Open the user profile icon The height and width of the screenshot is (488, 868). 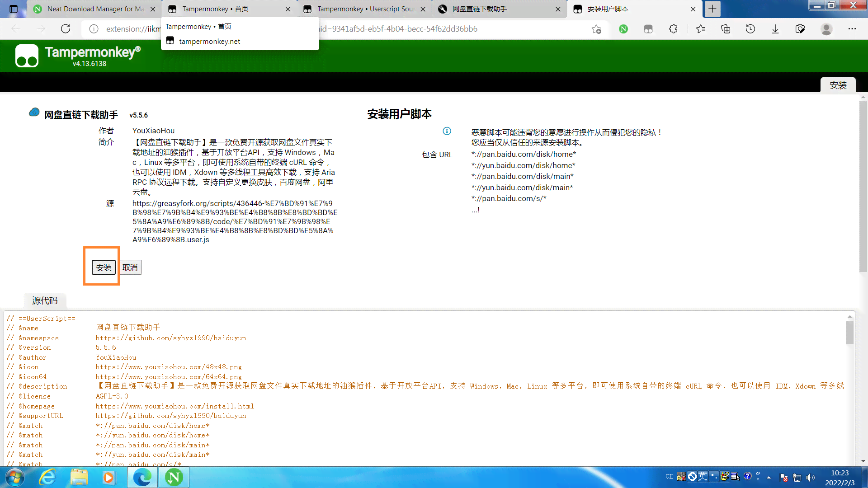(826, 29)
